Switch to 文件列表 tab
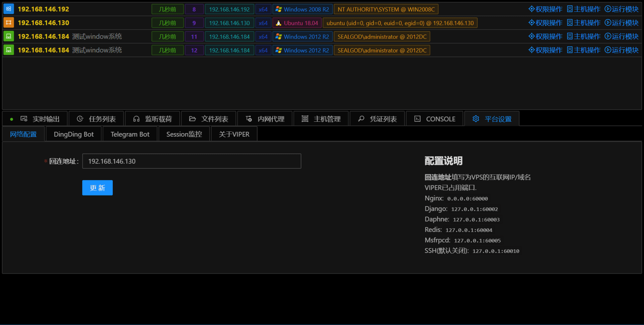This screenshot has height=325, width=644. pos(209,119)
